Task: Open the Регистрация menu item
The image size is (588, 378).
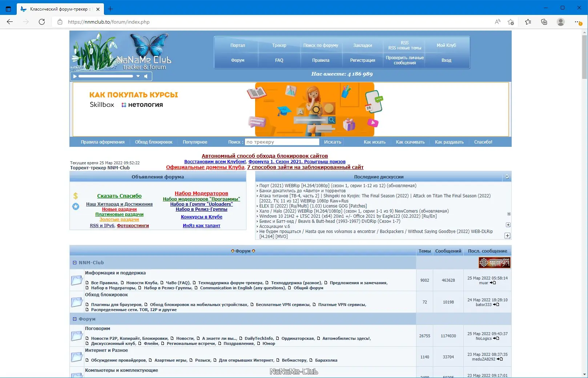Action: click(x=363, y=60)
